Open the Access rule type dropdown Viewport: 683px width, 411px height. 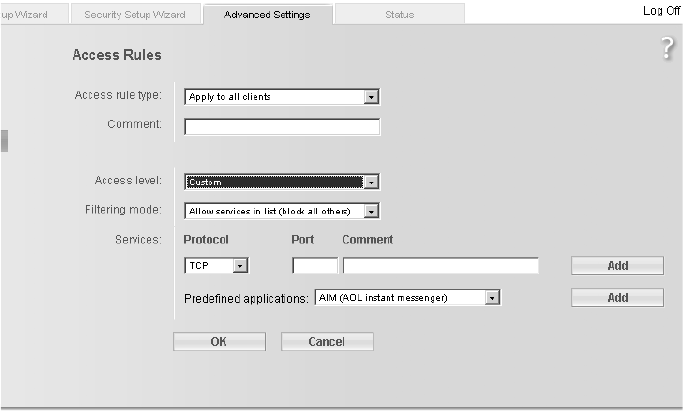point(282,97)
